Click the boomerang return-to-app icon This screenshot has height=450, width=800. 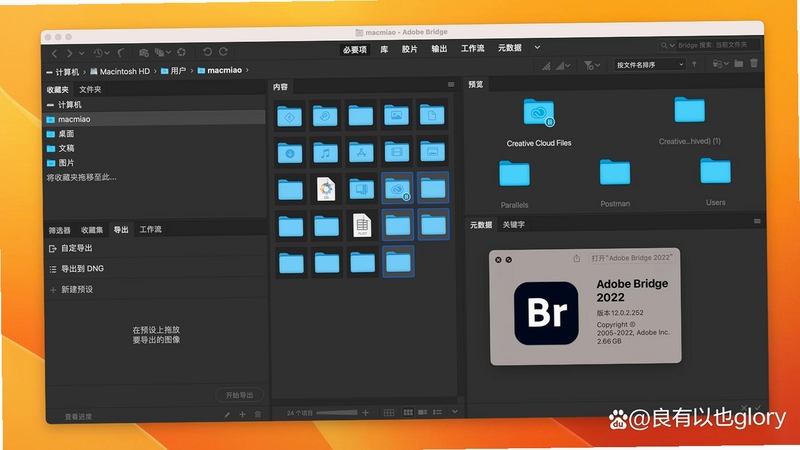pyautogui.click(x=121, y=53)
